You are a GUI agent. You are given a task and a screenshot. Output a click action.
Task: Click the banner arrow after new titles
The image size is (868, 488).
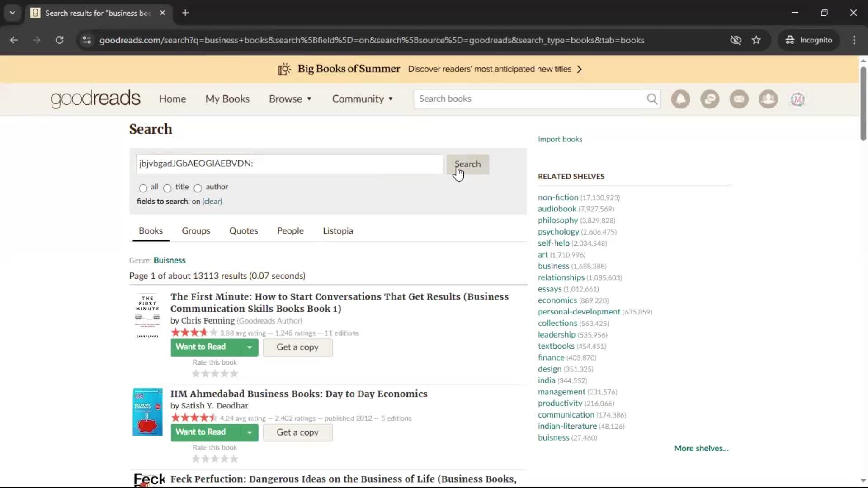[x=580, y=69]
